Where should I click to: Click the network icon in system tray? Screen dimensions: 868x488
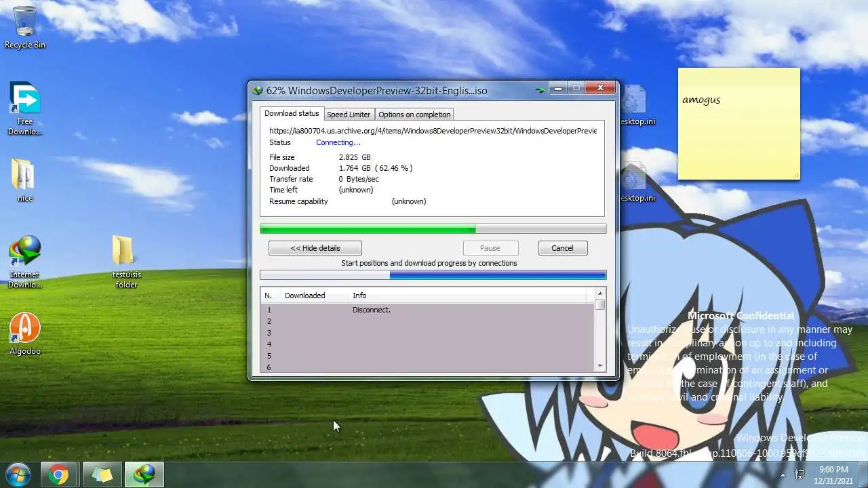pos(800,474)
